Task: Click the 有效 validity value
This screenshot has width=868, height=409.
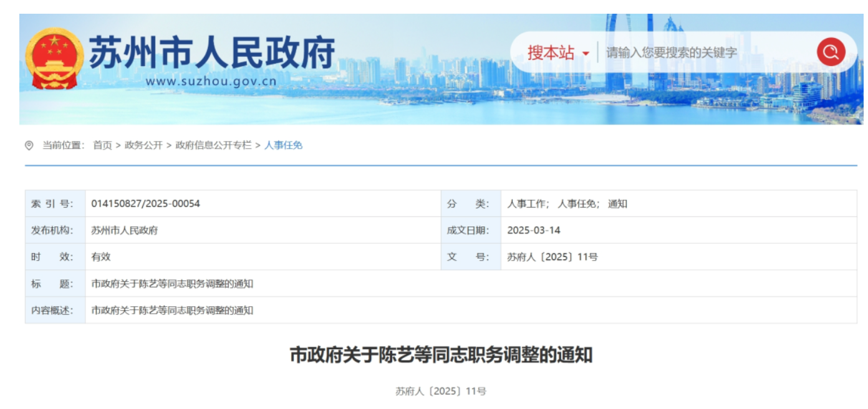Action: [100, 257]
